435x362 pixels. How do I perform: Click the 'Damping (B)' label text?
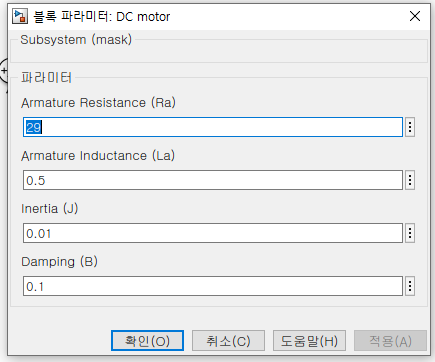pos(59,262)
